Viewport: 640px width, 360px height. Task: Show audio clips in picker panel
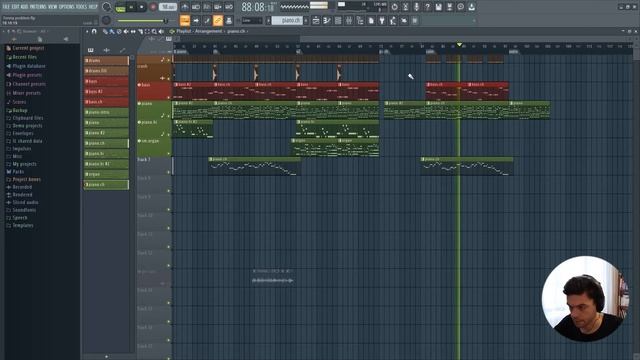pos(107,50)
